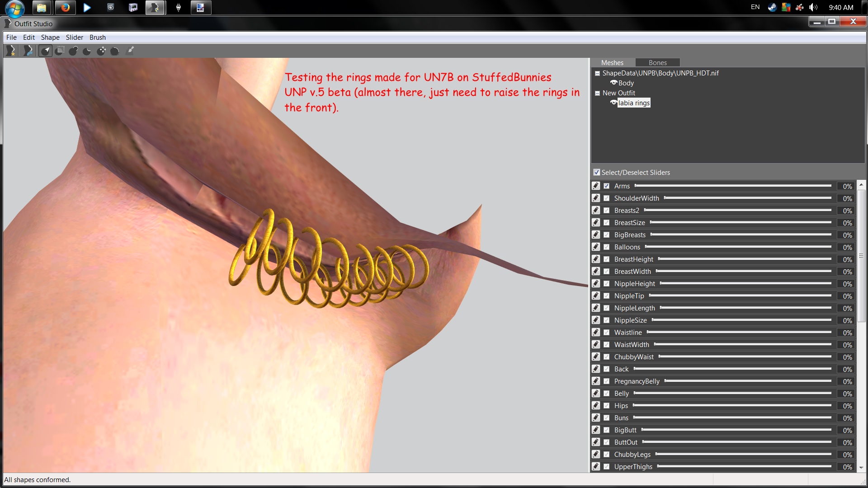Toggle the Select/Deselect Sliders checkbox
Viewport: 868px width, 488px height.
[597, 172]
